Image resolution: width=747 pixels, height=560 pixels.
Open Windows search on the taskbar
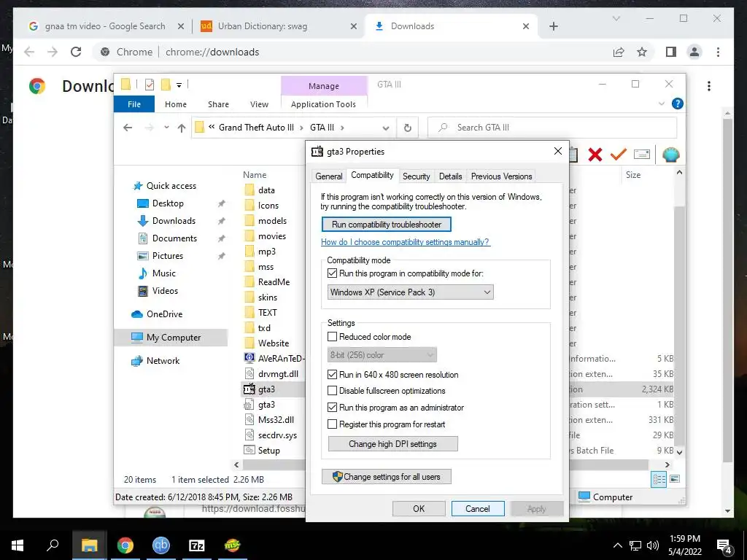coord(53,545)
